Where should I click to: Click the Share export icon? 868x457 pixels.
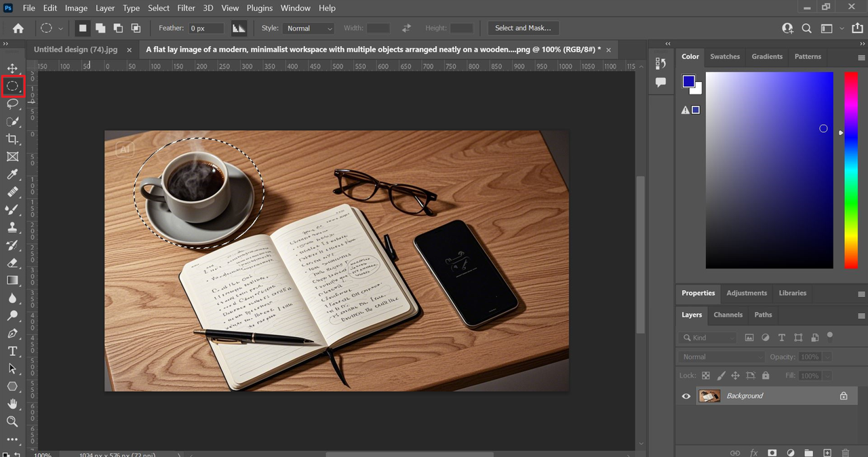[x=859, y=28]
